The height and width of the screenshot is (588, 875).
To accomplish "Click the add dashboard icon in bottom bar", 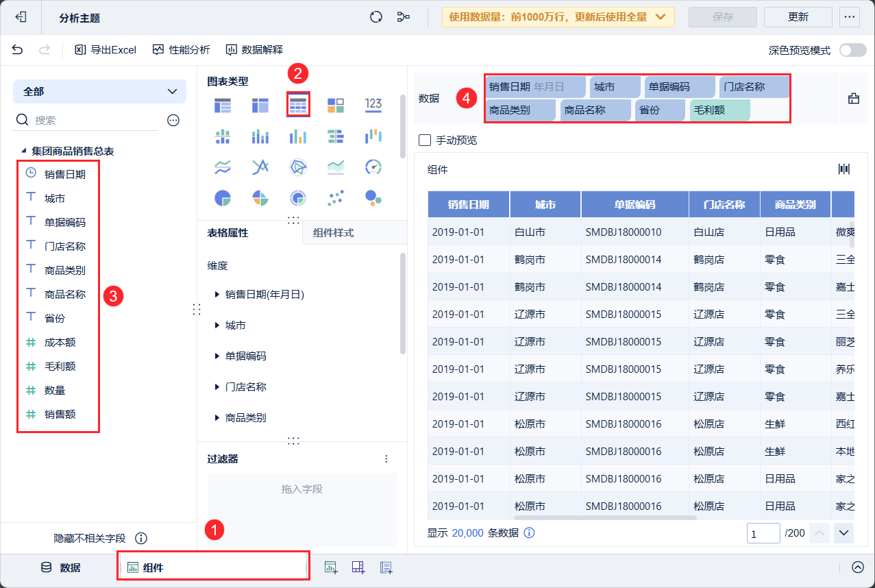I will click(x=358, y=567).
